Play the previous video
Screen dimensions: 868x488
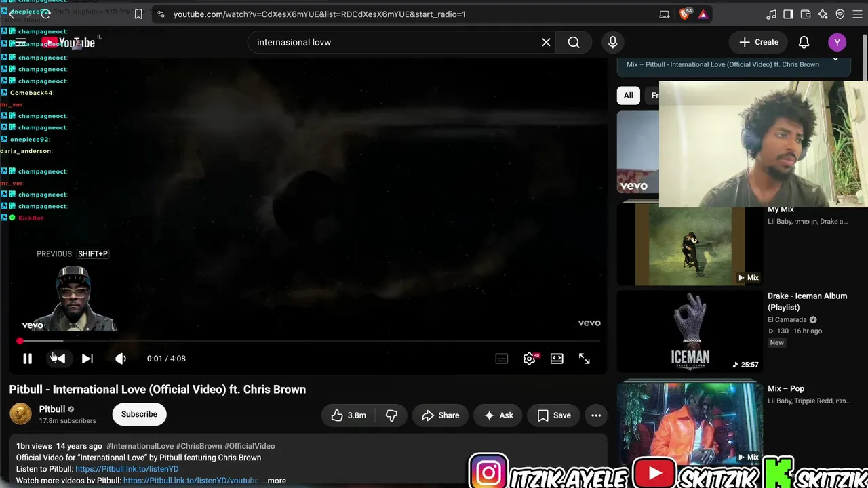point(59,359)
